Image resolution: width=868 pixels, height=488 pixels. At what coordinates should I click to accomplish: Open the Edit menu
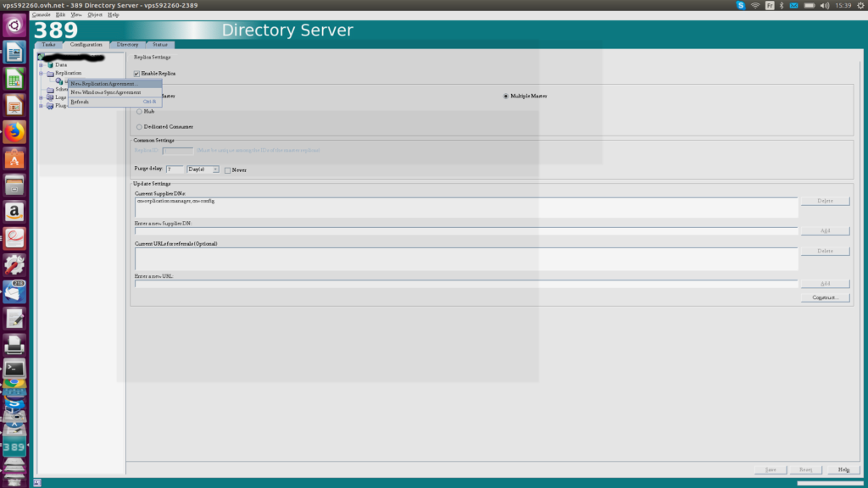tap(60, 15)
